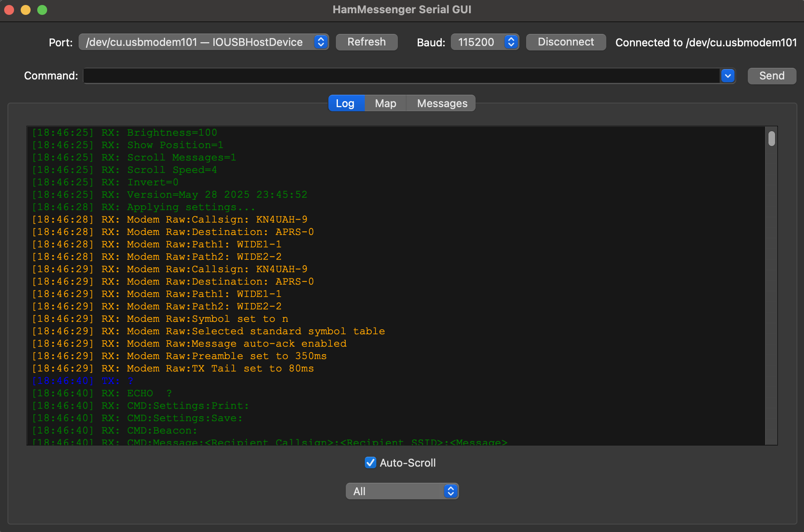Click the 'Baud:' label
804x532 pixels.
pyautogui.click(x=431, y=43)
